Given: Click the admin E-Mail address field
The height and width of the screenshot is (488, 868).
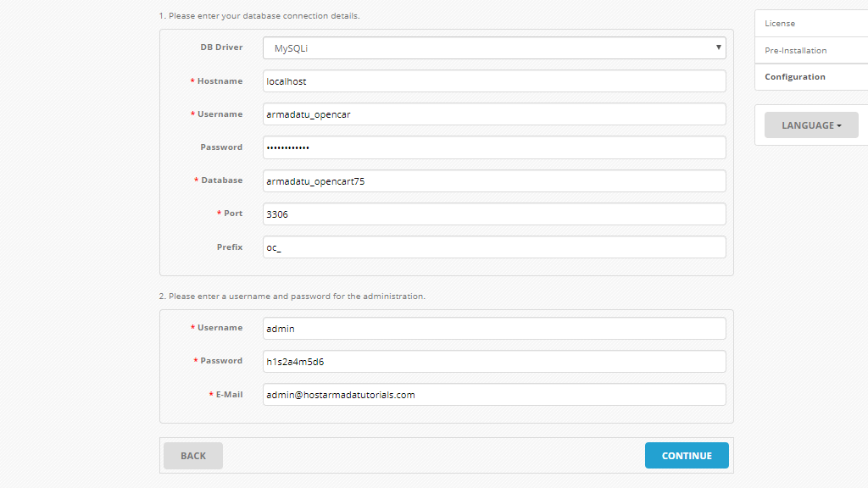Looking at the screenshot, I should point(494,394).
